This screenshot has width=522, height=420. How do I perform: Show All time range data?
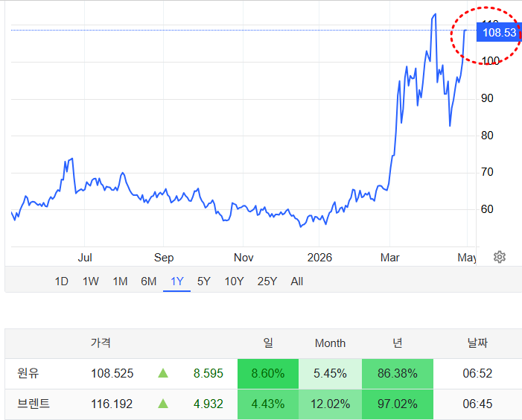[297, 281]
